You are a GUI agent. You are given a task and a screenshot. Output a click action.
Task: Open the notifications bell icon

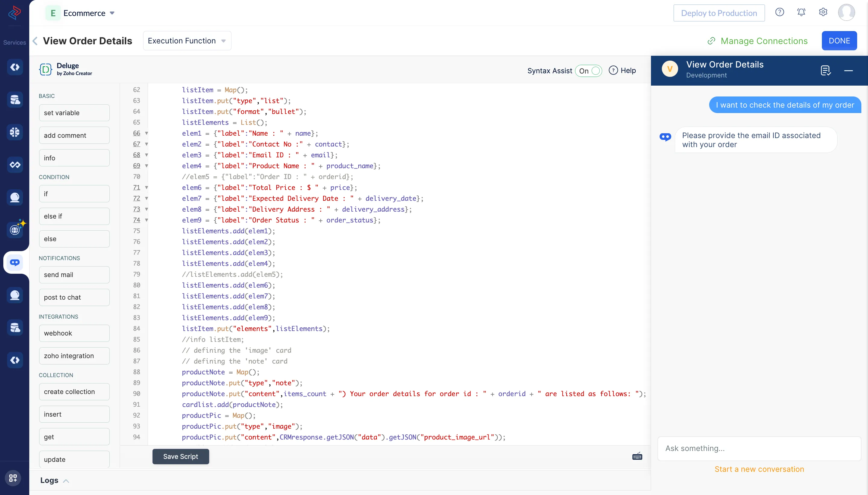[801, 13]
